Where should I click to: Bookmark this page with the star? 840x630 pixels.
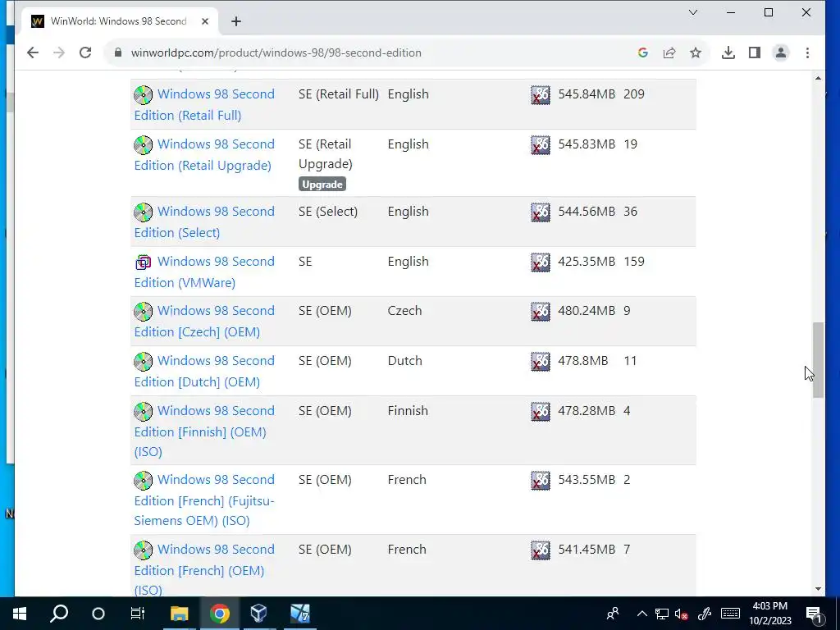(696, 52)
